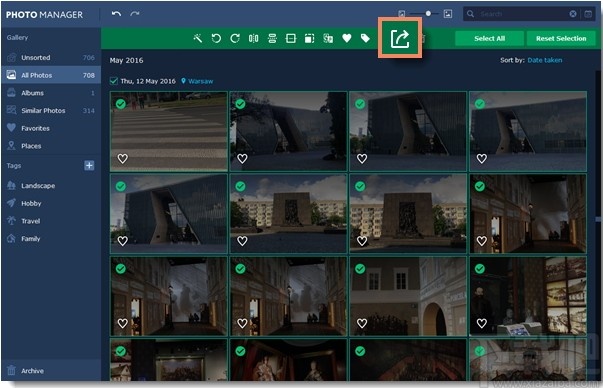Click the crop frame toolbar icon

[x=291, y=38]
